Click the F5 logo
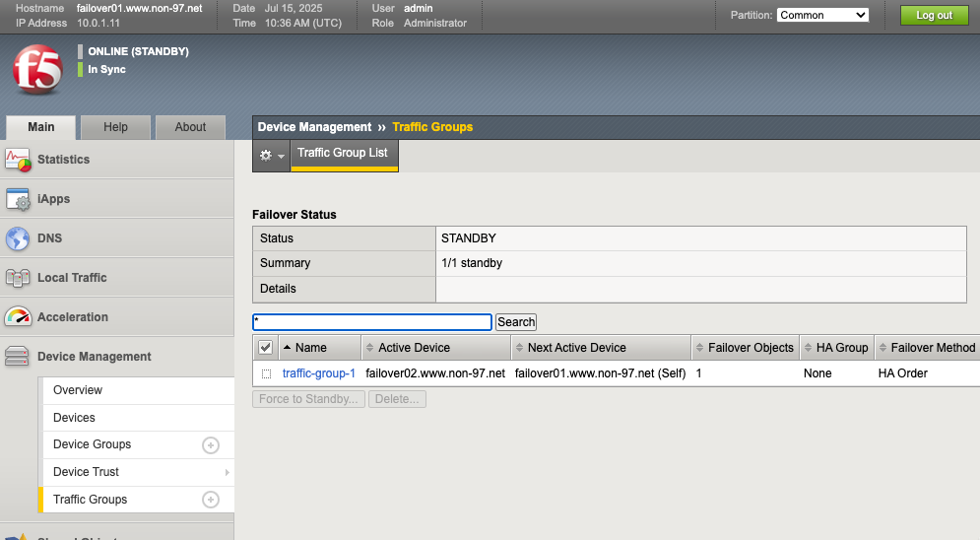 coord(37,69)
